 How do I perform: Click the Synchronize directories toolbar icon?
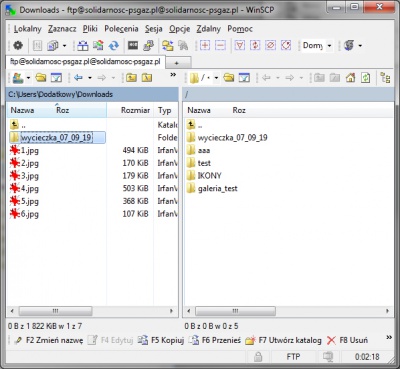pos(114,45)
